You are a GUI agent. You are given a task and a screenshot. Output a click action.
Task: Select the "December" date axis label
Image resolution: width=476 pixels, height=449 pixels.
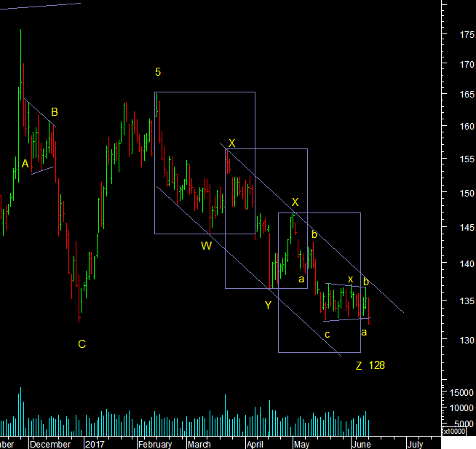[50, 445]
